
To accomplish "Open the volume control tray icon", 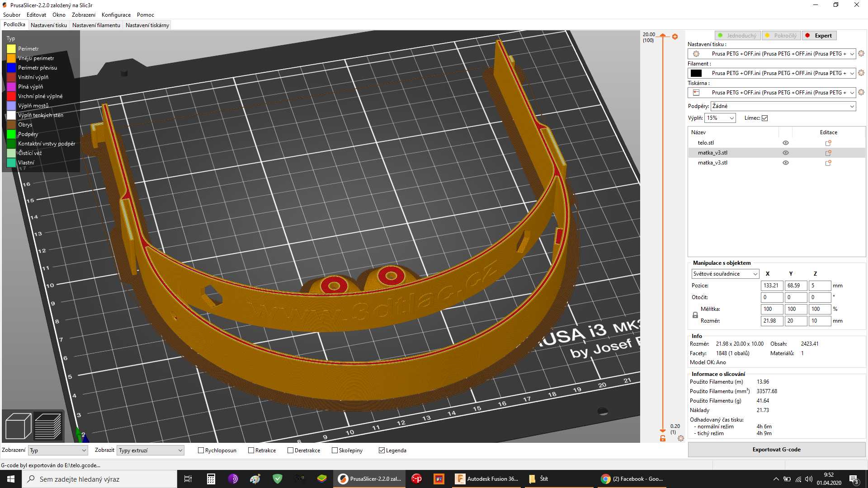I will click(x=809, y=479).
